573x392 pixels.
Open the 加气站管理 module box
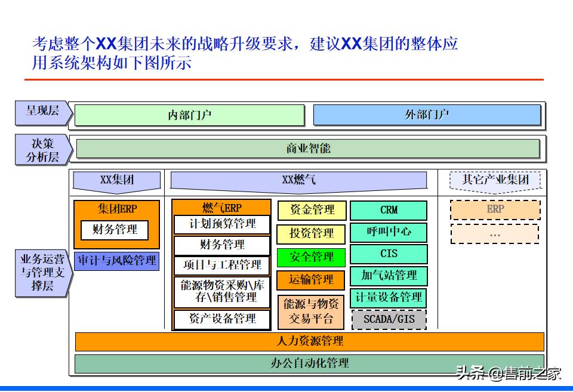(389, 276)
